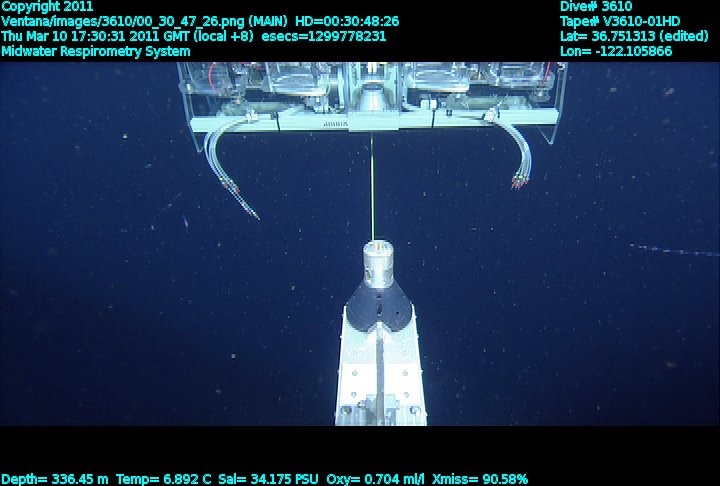The width and height of the screenshot is (720, 486).
Task: Click the Copyright 2011 overlay text
Action: 47,6
